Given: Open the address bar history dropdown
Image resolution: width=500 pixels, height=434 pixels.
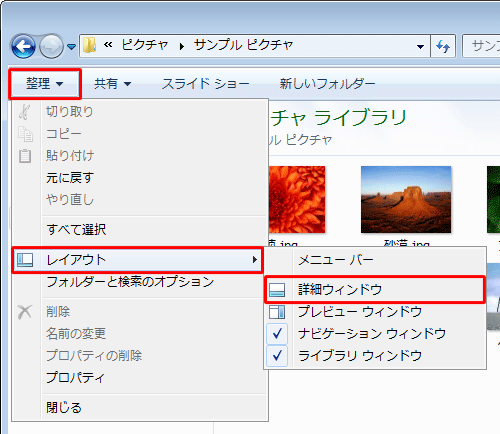Looking at the screenshot, I should (421, 47).
